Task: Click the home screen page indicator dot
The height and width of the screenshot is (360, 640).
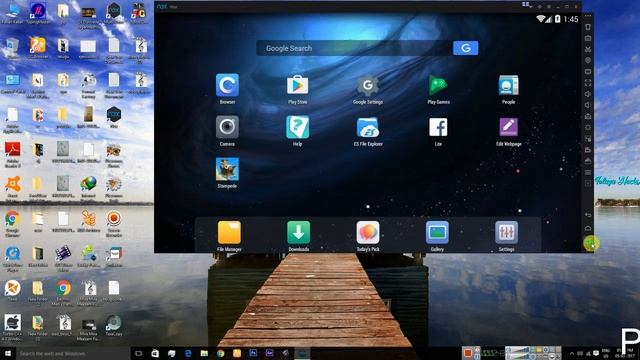Action: pyautogui.click(x=368, y=207)
